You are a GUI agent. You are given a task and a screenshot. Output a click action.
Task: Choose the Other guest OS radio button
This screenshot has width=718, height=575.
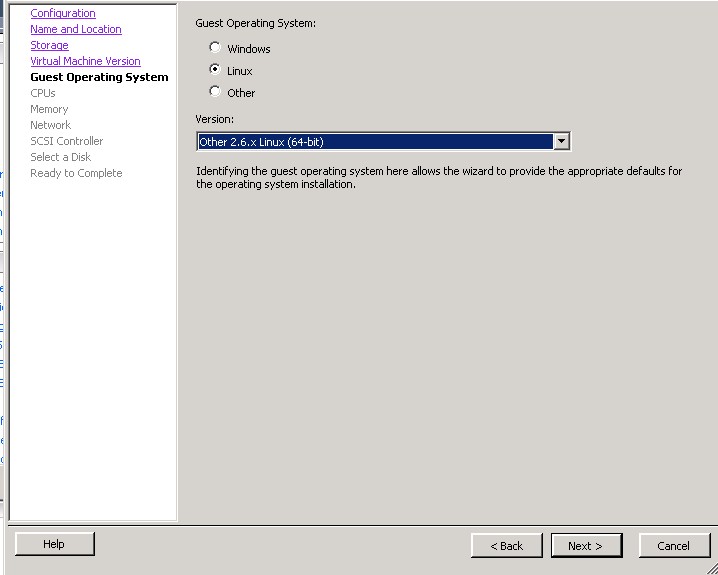215,92
